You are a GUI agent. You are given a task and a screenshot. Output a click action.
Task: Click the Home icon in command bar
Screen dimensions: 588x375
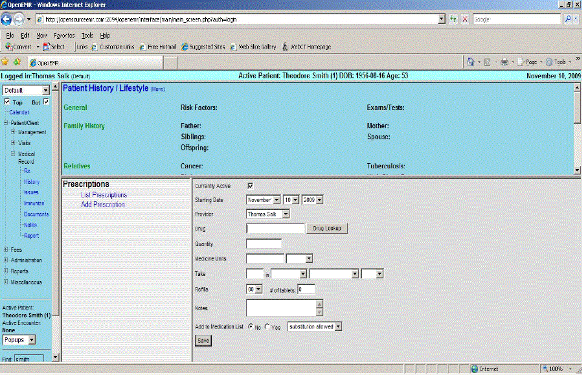(x=472, y=62)
